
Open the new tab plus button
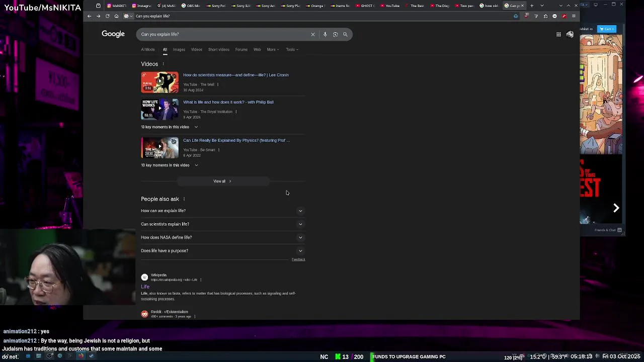[x=532, y=6]
